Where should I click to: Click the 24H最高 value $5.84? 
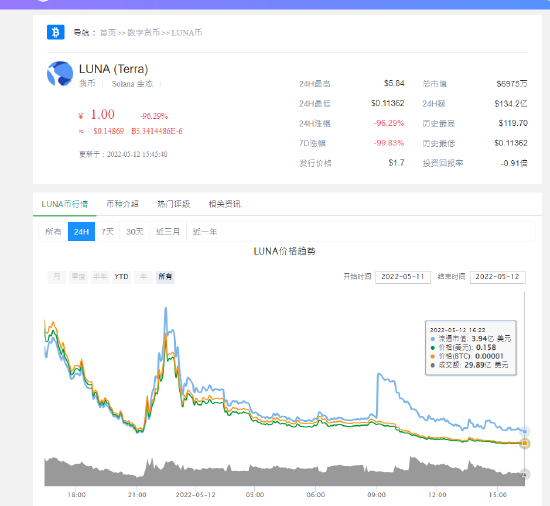pos(394,83)
